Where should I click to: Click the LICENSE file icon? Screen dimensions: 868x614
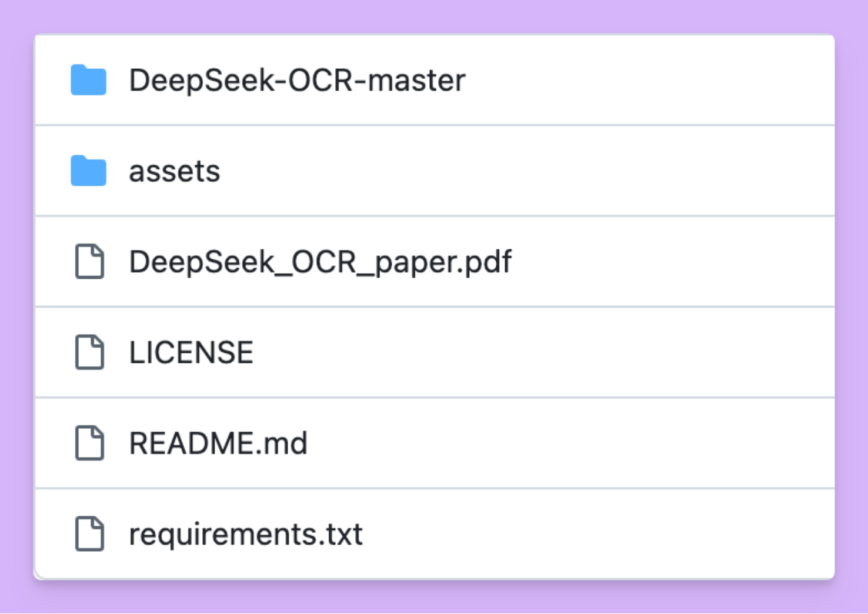[88, 353]
